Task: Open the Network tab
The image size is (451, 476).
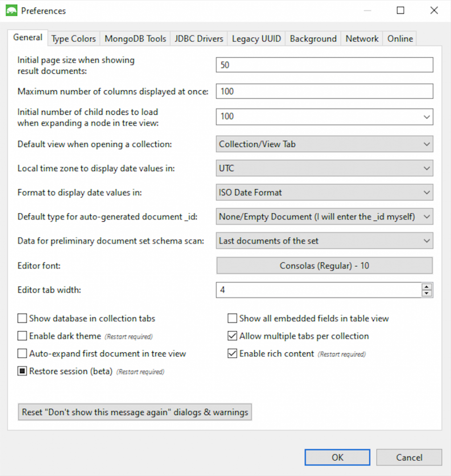Action: 362,39
